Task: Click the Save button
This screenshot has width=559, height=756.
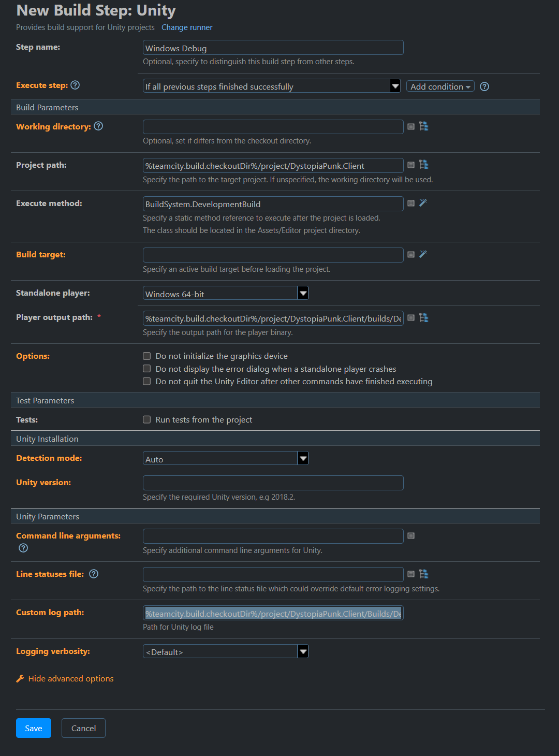Action: 34,728
